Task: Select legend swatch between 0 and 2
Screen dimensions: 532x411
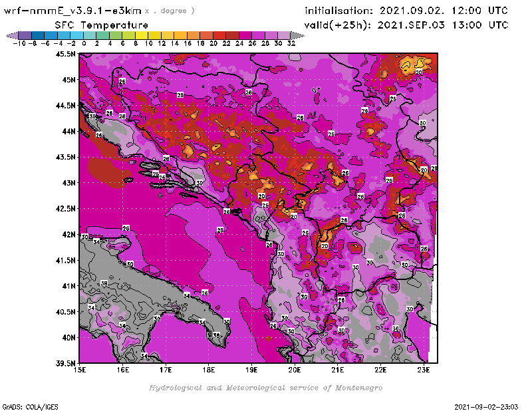Action: pyautogui.click(x=90, y=35)
